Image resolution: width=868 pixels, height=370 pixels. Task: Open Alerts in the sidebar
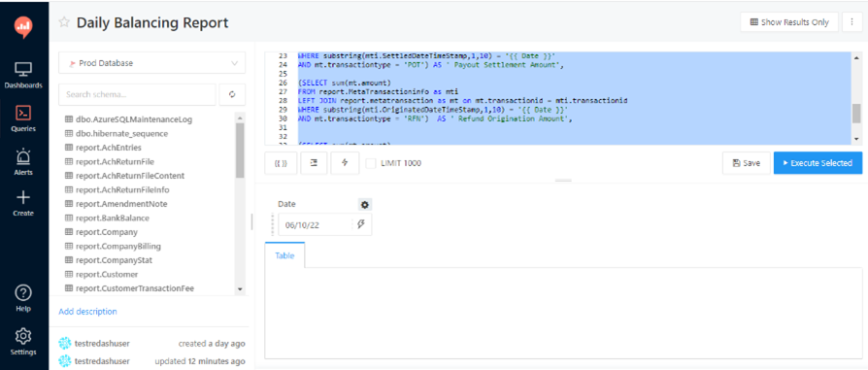[x=23, y=162]
